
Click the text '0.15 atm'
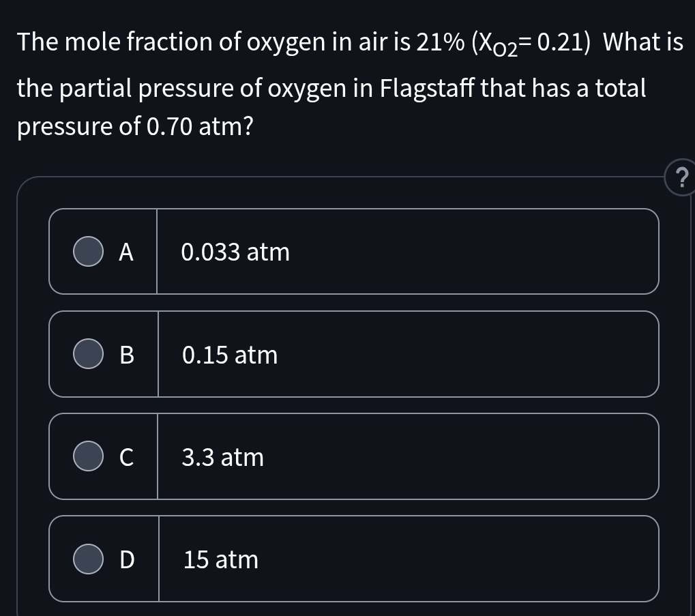pos(229,354)
